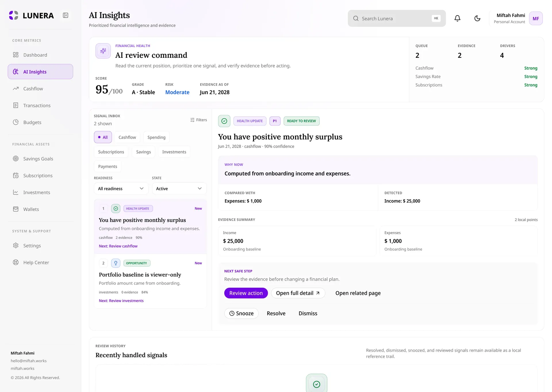Open notifications bell
This screenshot has width=552, height=392.
click(457, 18)
